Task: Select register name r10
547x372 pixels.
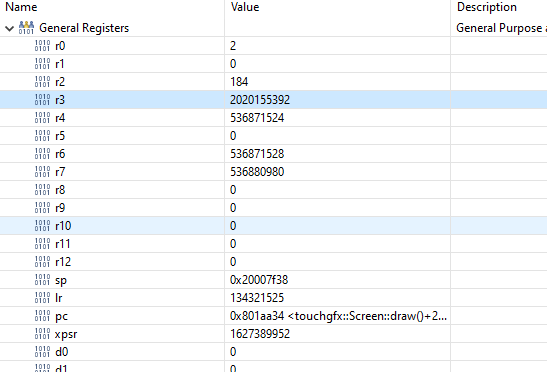Action: 63,226
